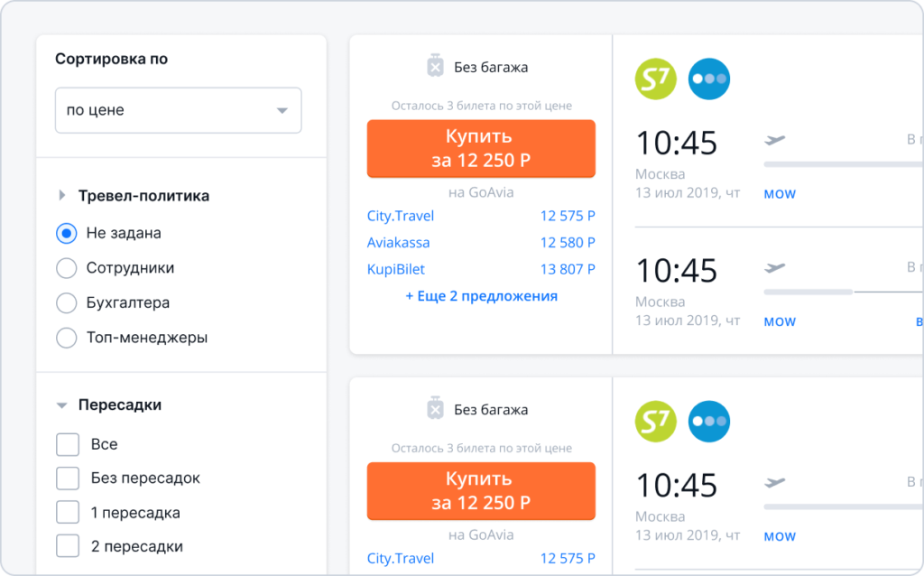924x576 pixels.
Task: Click the S7 airline logo in first result
Action: tap(655, 79)
